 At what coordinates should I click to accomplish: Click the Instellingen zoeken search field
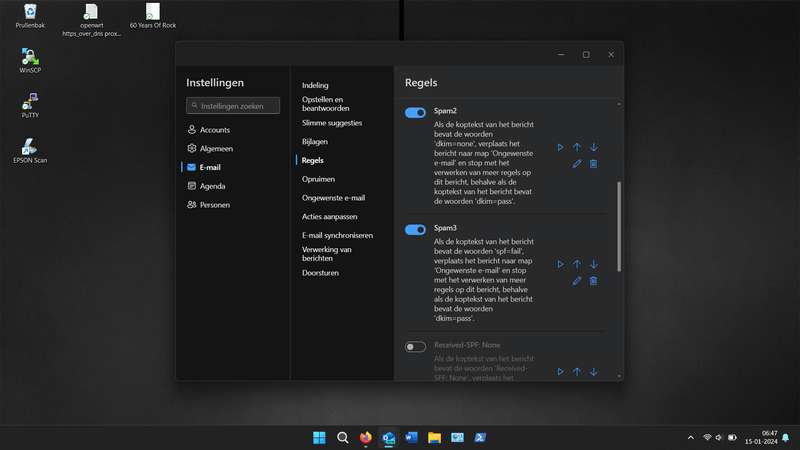pyautogui.click(x=233, y=106)
